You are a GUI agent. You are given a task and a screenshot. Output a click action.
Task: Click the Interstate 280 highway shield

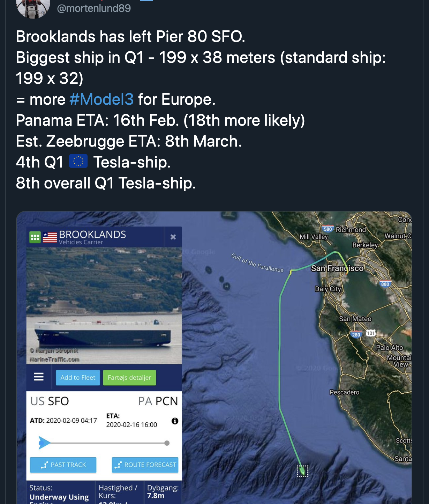pyautogui.click(x=356, y=335)
